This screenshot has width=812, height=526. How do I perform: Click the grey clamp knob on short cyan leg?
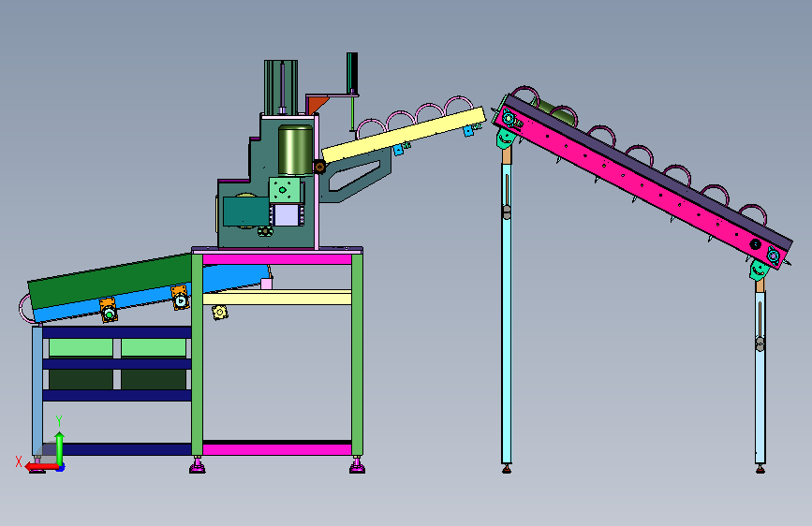pyautogui.click(x=760, y=343)
